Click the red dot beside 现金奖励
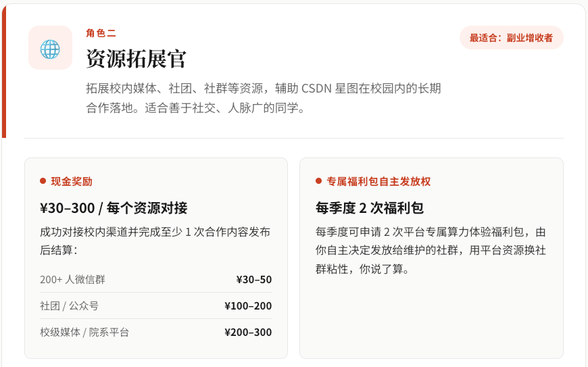This screenshot has width=588, height=367. pyautogui.click(x=43, y=181)
